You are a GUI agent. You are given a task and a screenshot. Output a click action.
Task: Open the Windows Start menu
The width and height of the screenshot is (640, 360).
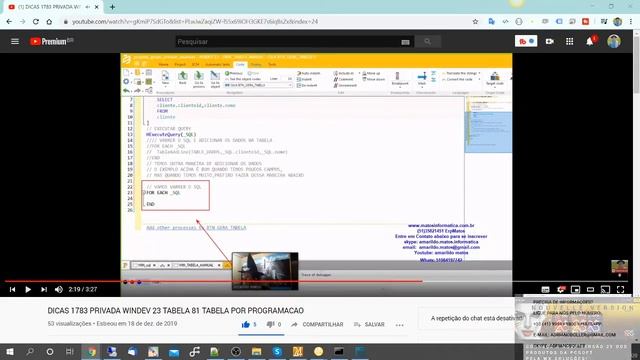(x=9, y=351)
